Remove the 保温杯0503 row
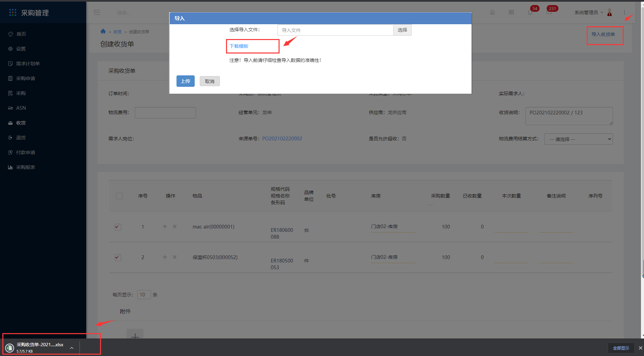This screenshot has width=644, height=356. [174, 257]
